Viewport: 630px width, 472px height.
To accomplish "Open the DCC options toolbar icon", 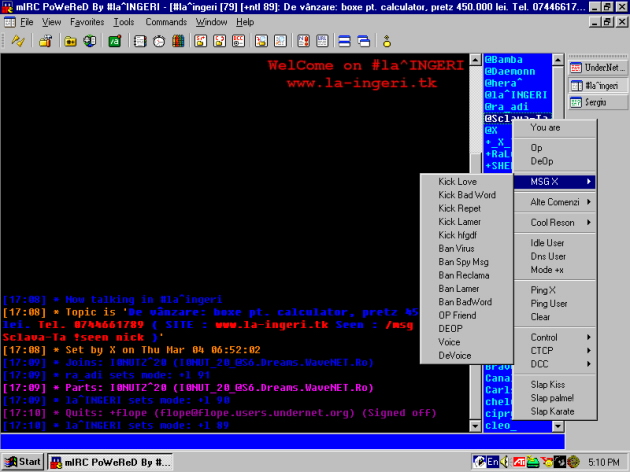I will pyautogui.click(x=239, y=41).
